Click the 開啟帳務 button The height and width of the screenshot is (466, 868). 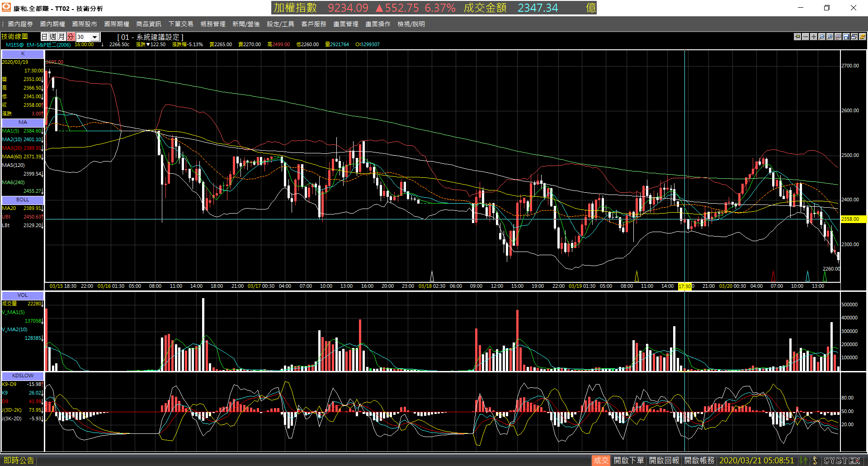coord(699,461)
